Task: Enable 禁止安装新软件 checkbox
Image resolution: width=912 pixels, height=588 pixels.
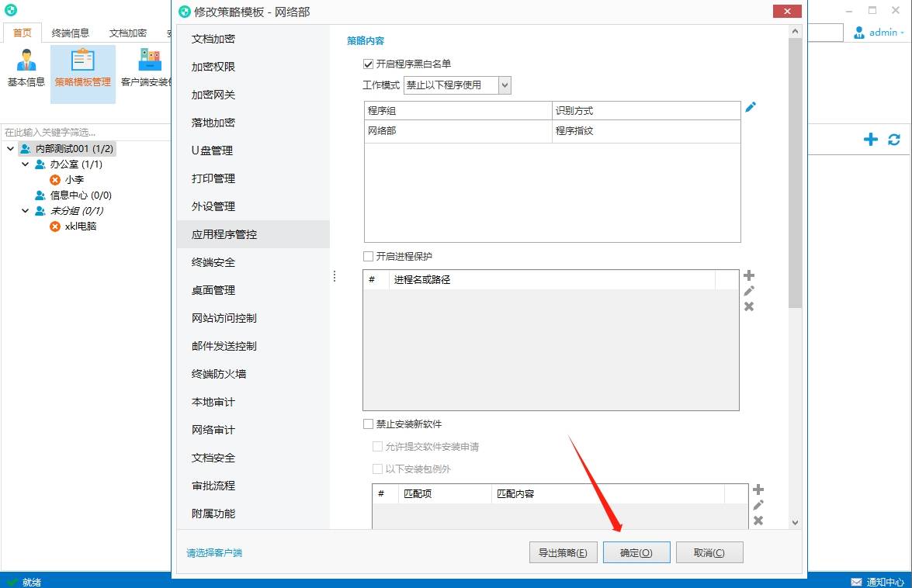Action: pyautogui.click(x=368, y=424)
